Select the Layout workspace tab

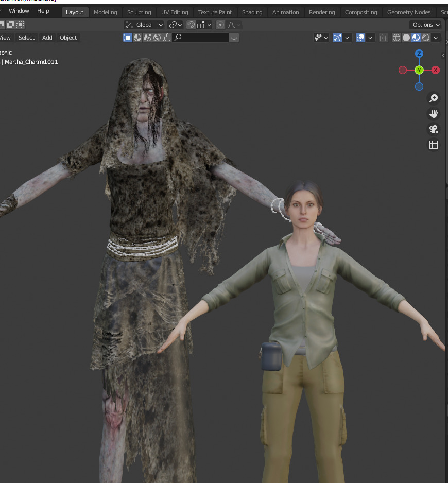click(75, 12)
